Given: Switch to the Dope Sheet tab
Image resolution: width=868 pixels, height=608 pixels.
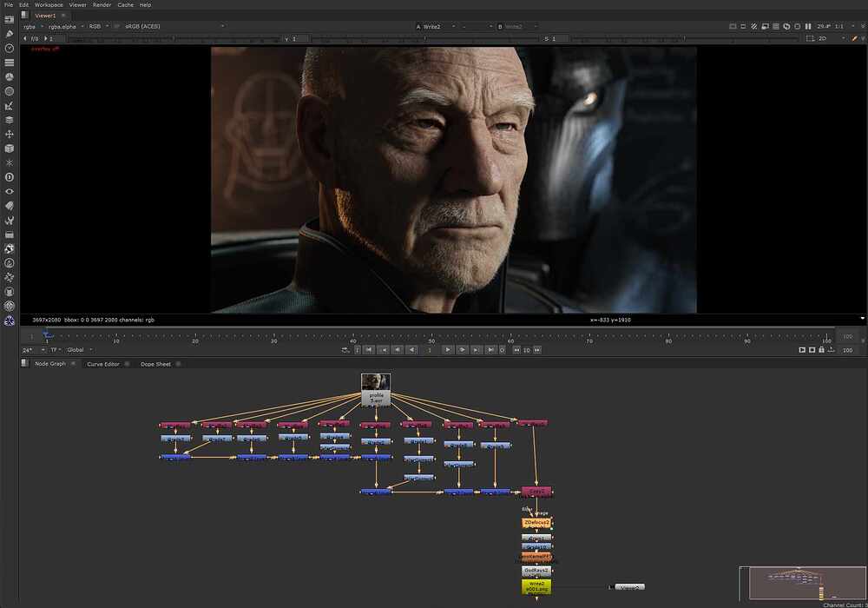Looking at the screenshot, I should pos(155,364).
